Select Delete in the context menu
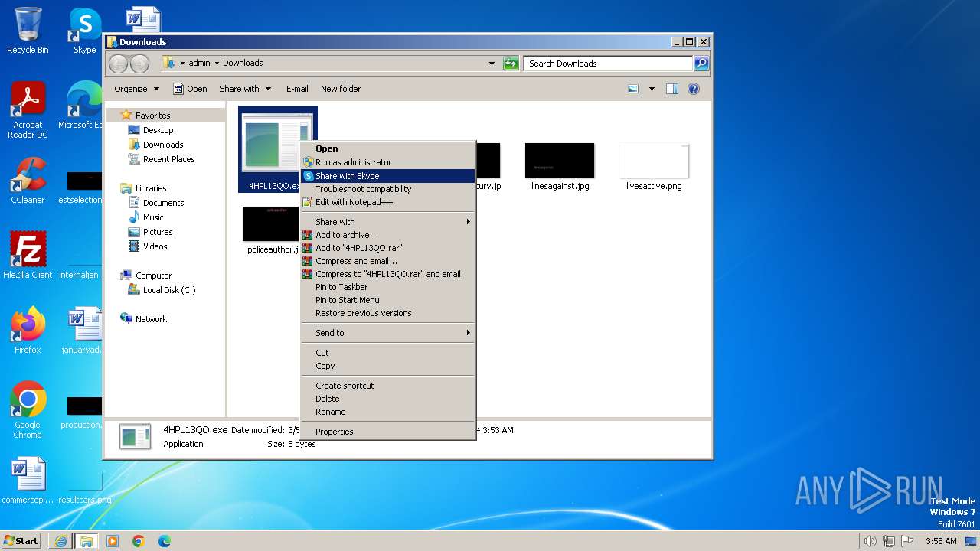 [387, 399]
